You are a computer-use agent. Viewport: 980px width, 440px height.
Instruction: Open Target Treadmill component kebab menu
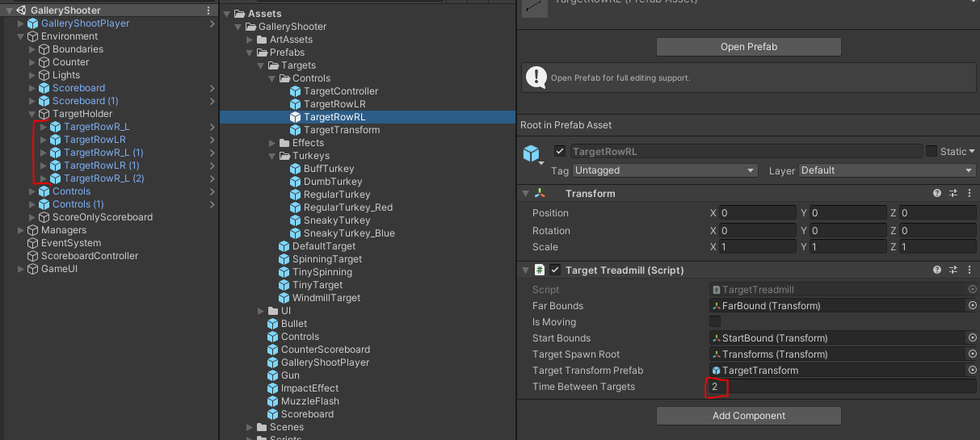coord(969,270)
